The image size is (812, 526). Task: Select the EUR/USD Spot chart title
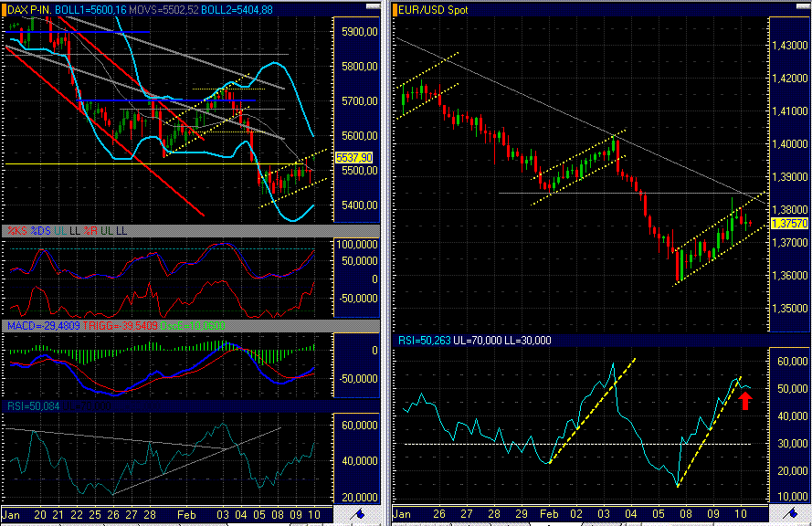[x=433, y=10]
